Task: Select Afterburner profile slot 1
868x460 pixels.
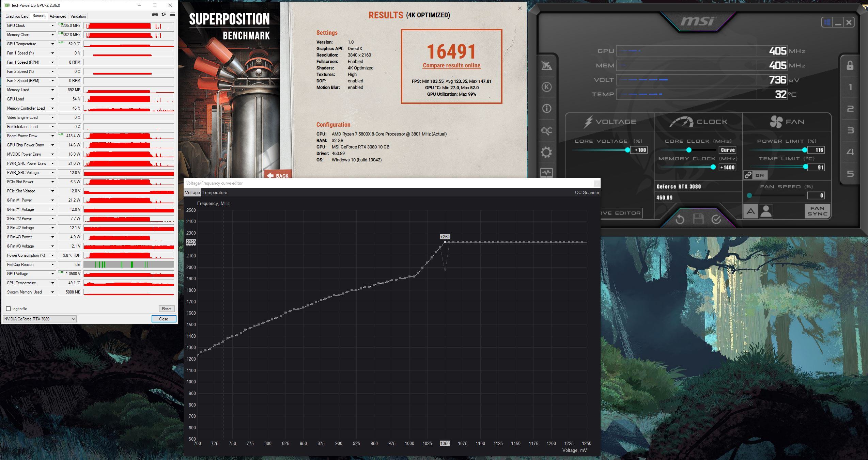Action: pyautogui.click(x=850, y=87)
